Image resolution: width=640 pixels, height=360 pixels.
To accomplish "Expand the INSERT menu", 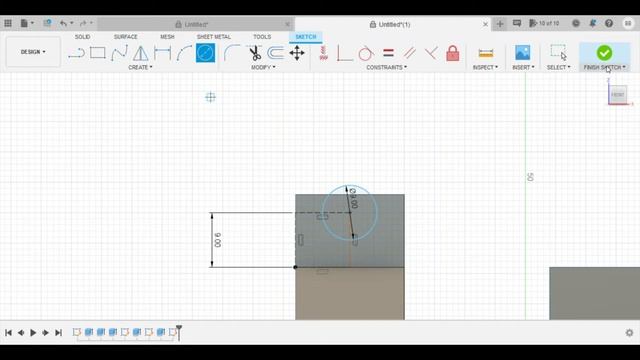I will click(x=523, y=67).
